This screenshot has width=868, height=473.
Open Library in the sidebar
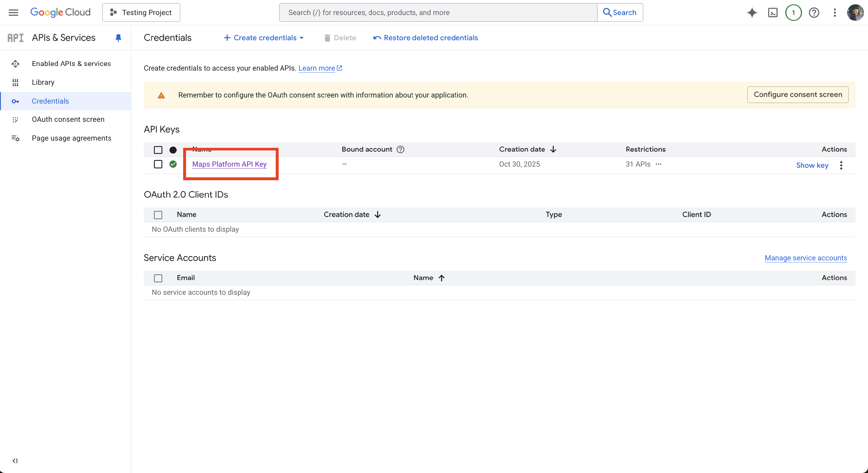(43, 82)
